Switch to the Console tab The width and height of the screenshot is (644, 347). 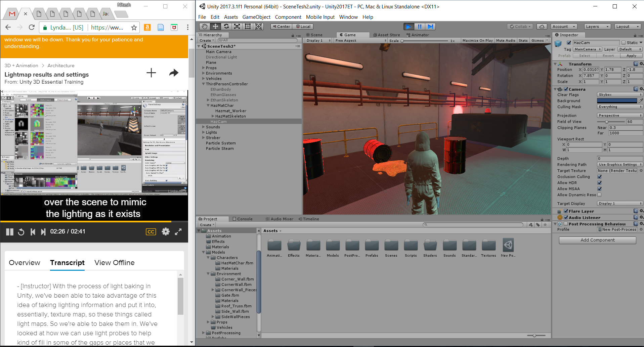tap(243, 219)
